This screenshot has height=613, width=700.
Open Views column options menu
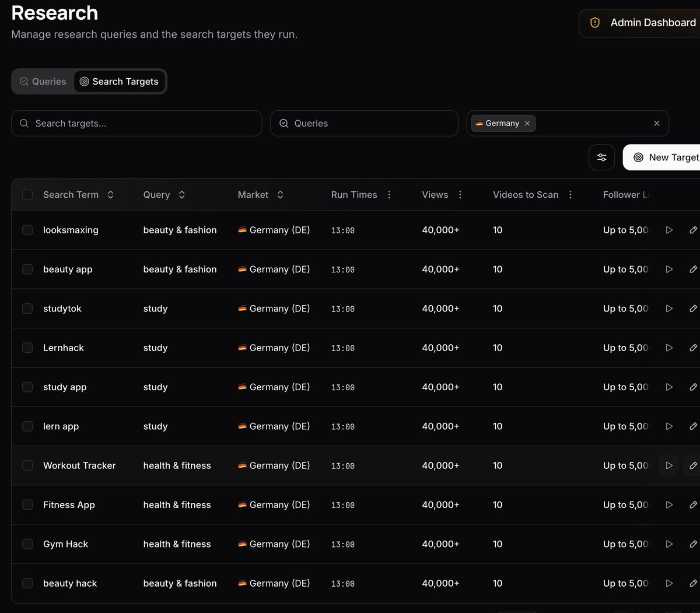coord(460,195)
